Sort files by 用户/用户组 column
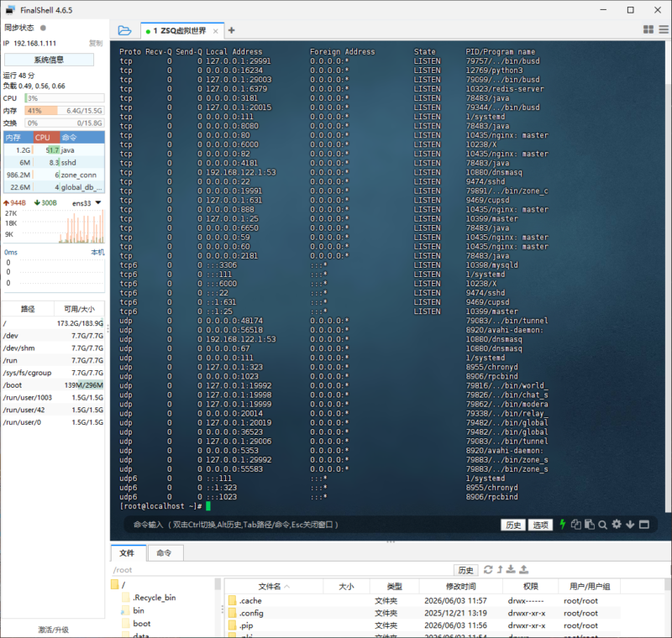This screenshot has width=672, height=638. coord(590,586)
